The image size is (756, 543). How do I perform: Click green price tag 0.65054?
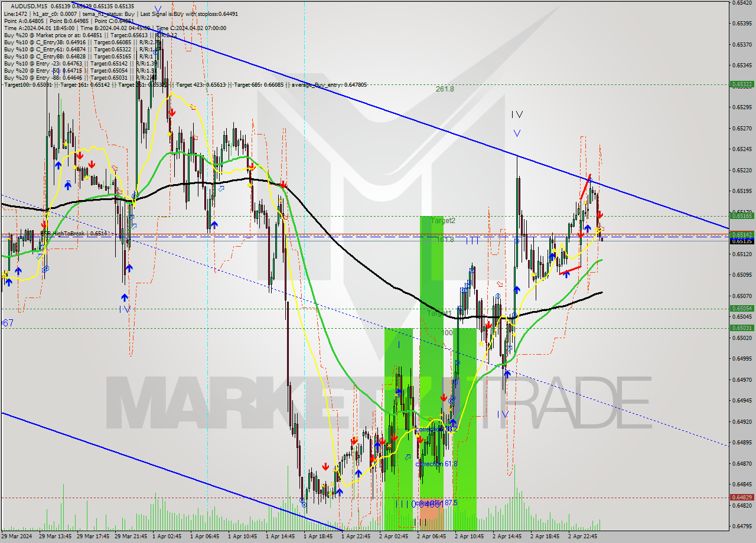pos(742,308)
